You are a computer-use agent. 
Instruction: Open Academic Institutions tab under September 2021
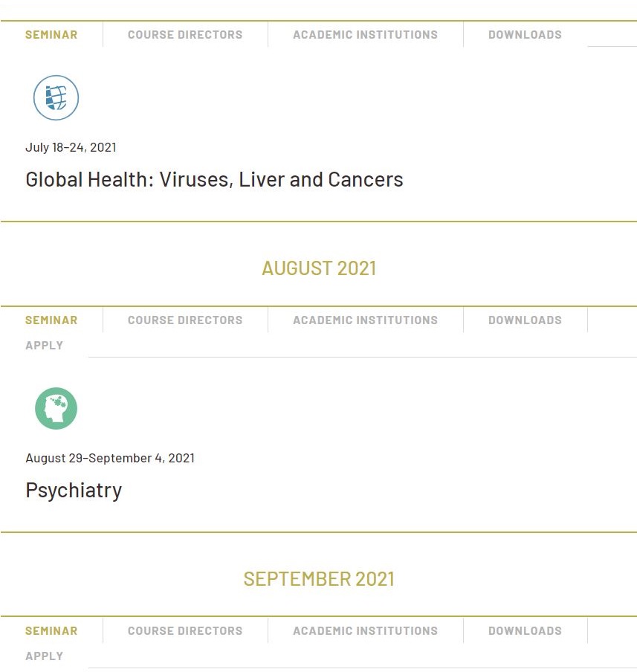point(365,631)
